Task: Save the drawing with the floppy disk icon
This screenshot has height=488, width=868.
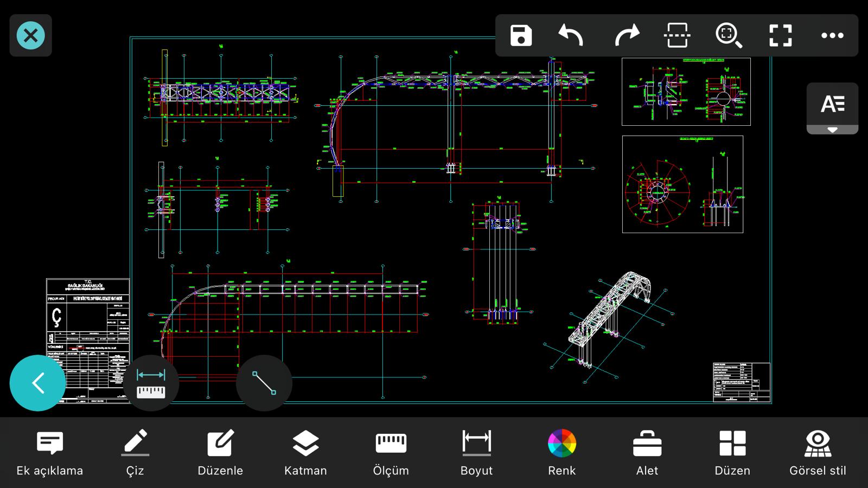Action: 521,36
